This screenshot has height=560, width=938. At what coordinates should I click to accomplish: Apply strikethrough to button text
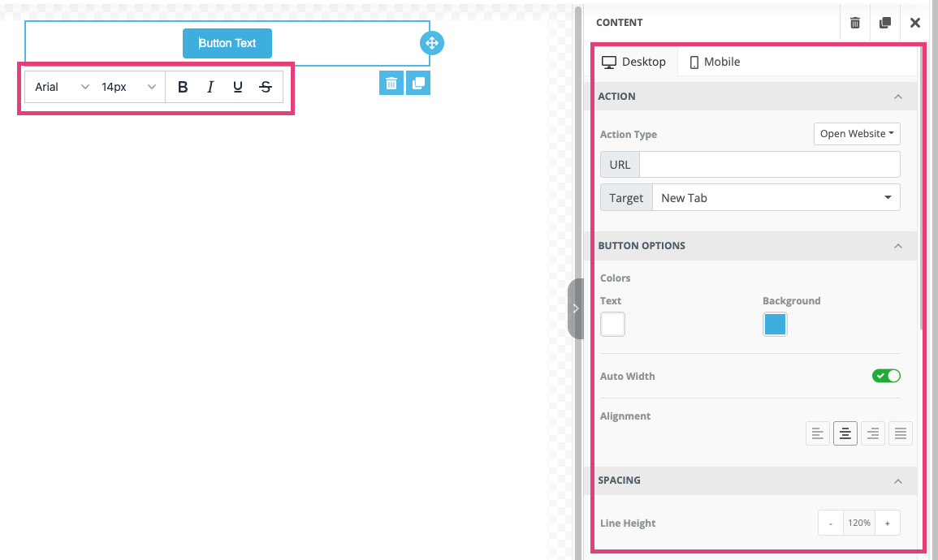[x=266, y=87]
